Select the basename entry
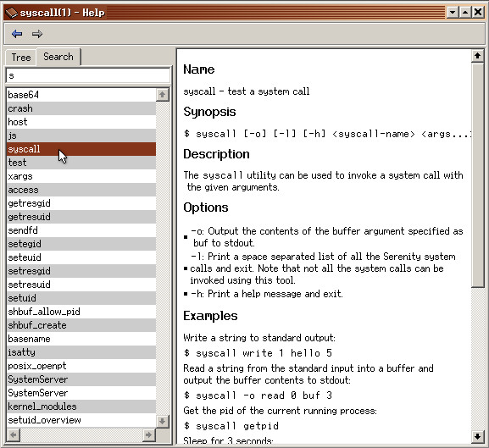 coord(81,339)
